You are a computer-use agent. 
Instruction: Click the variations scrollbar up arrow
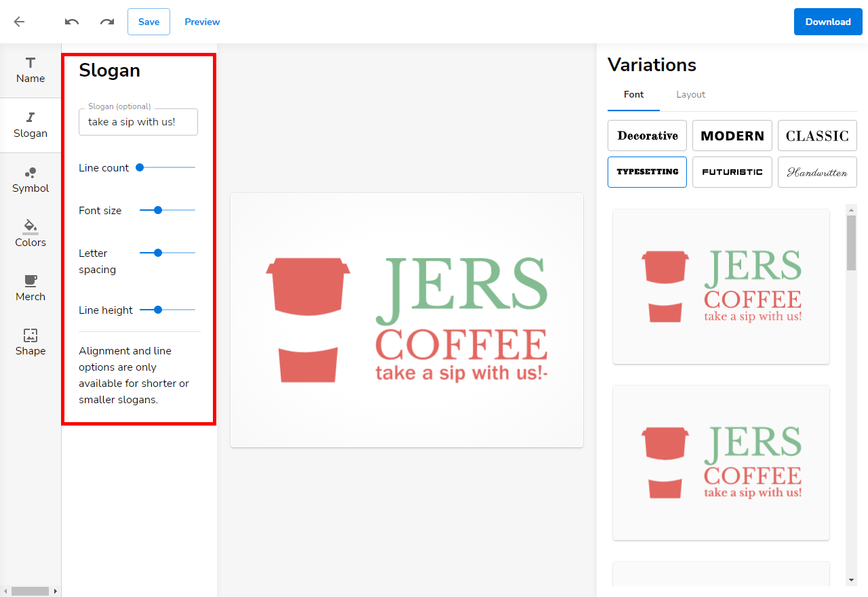852,209
